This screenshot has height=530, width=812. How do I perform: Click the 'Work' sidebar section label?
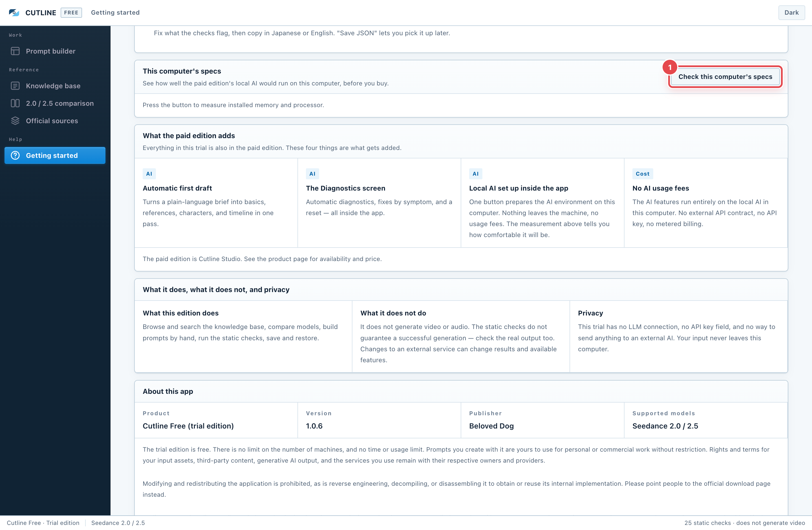(x=15, y=35)
